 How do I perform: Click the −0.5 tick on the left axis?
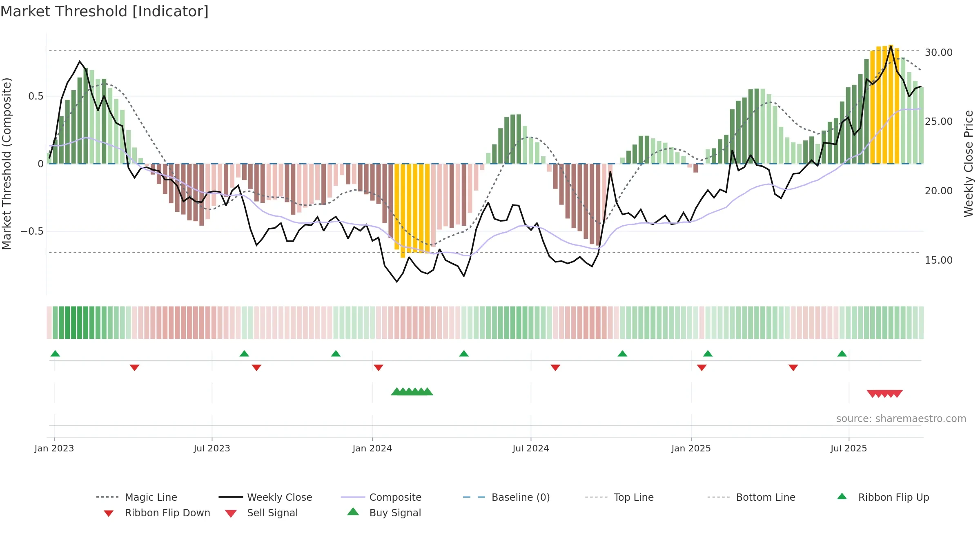pyautogui.click(x=32, y=231)
